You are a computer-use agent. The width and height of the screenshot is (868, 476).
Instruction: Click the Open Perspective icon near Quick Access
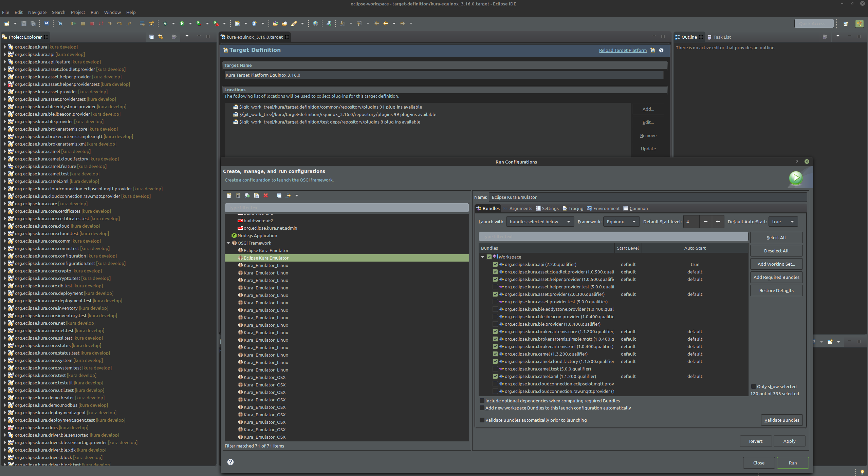(x=846, y=23)
